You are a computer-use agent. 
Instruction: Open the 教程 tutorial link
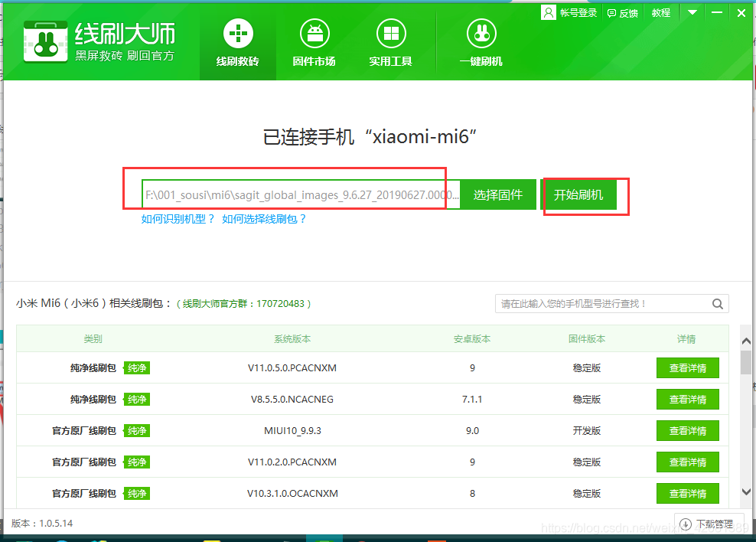[661, 13]
